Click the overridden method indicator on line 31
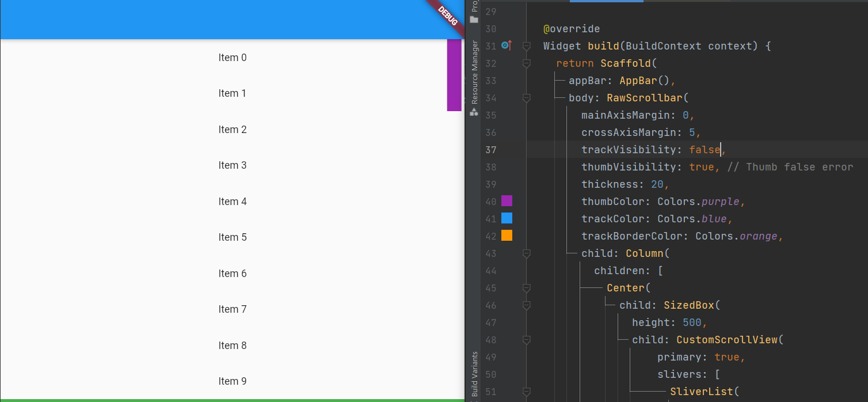Image resolution: width=868 pixels, height=402 pixels. (x=505, y=45)
